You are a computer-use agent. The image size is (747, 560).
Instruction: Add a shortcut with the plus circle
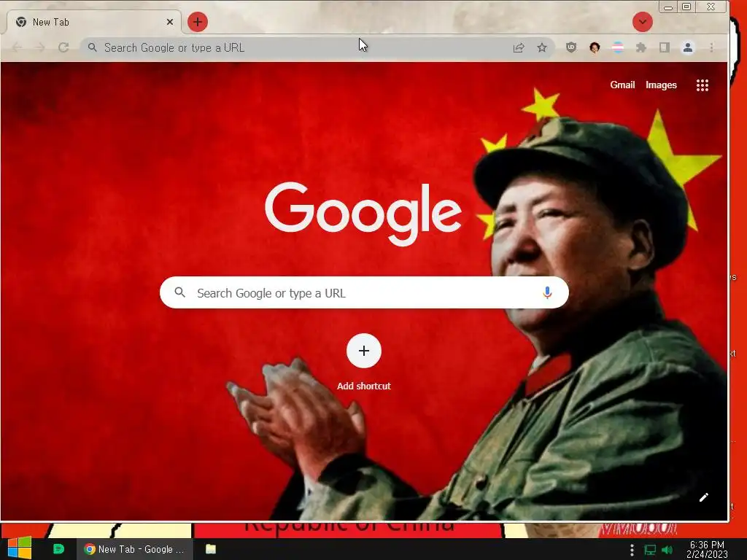point(363,351)
